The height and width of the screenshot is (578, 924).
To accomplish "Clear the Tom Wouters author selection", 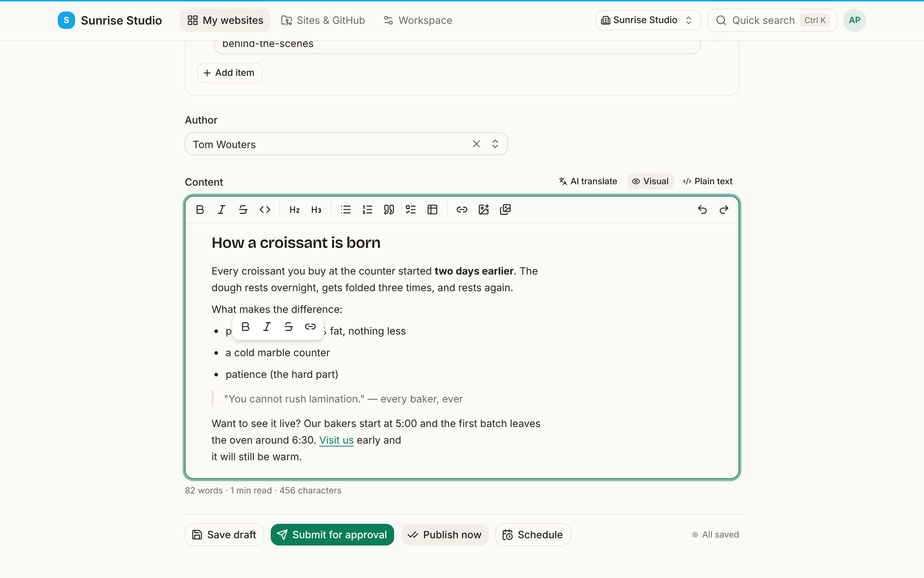I will [x=476, y=144].
